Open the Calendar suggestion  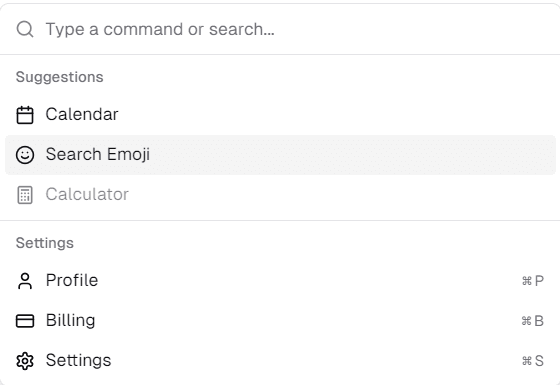pyautogui.click(x=280, y=115)
